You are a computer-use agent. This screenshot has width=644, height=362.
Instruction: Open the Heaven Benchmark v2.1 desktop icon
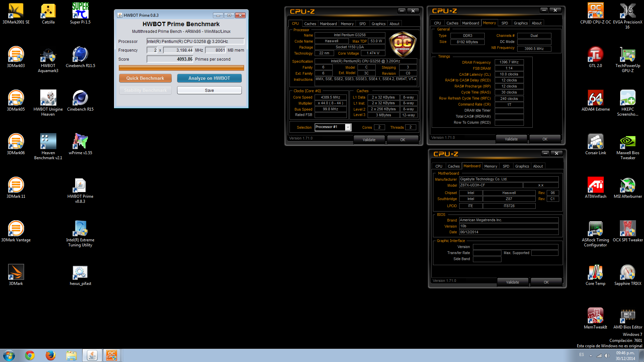(x=48, y=147)
